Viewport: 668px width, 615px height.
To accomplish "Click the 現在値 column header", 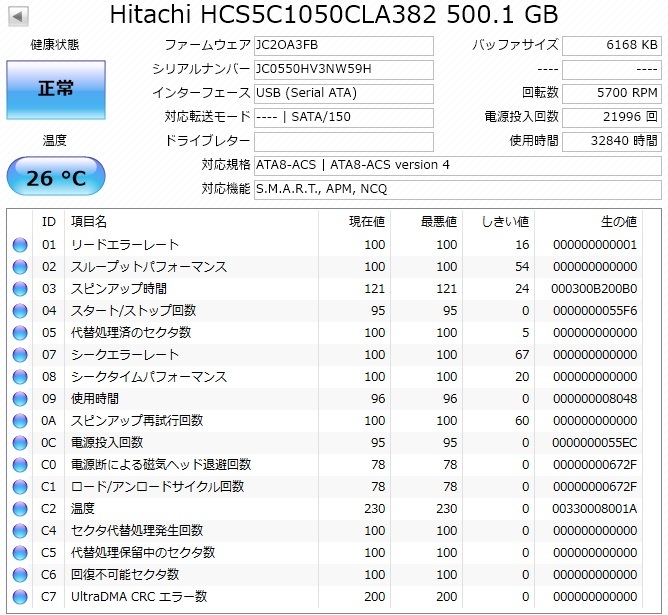I will 354,222.
